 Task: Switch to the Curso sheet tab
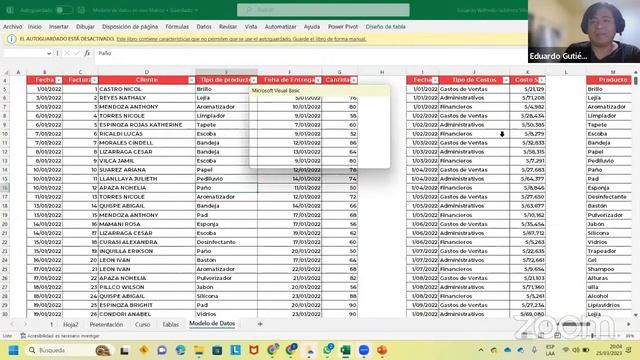(x=142, y=324)
